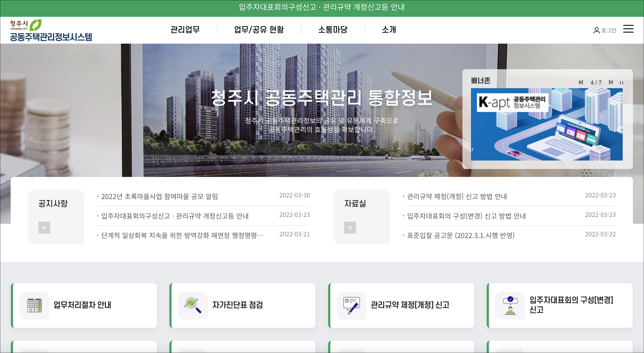
Task: Click the 로그인 user icon
Action: (596, 30)
